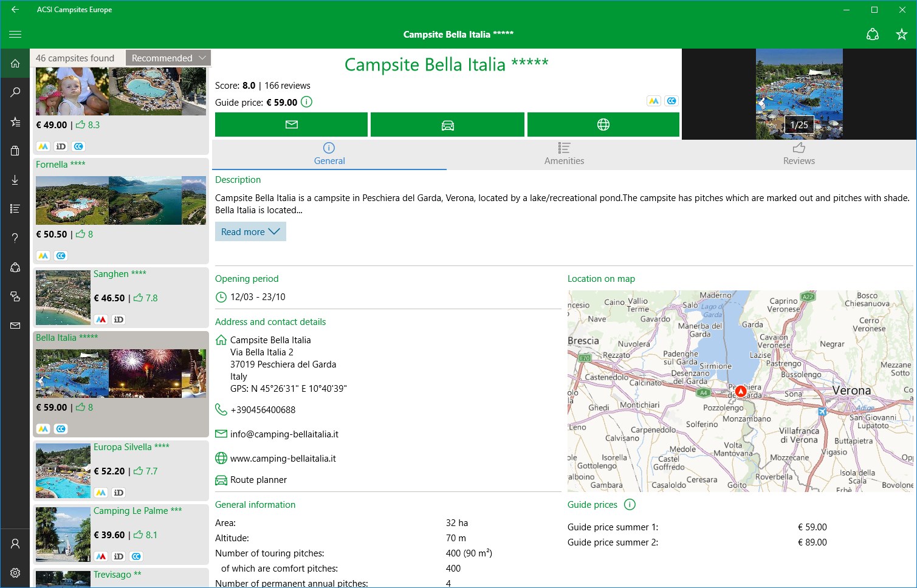Open the Guide prices info tooltip
Viewport: 917px width, 588px height.
(x=630, y=504)
